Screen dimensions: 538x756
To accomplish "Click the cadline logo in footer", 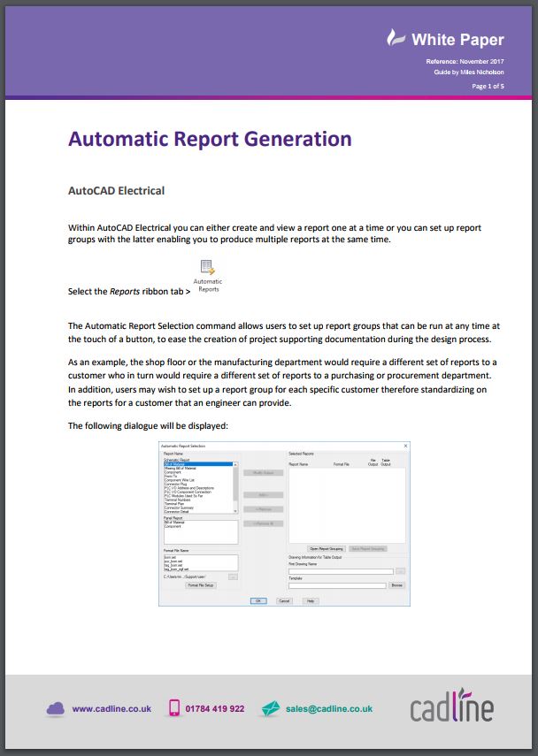I will (x=451, y=706).
